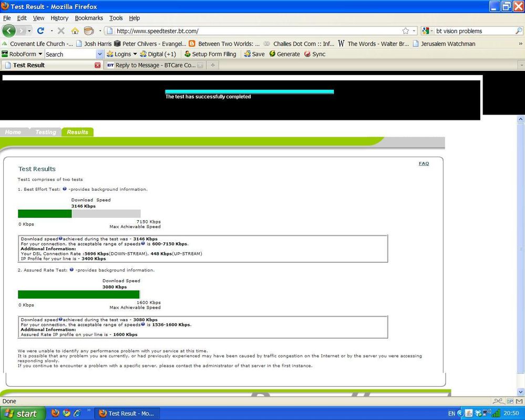Click the Windows Start button
Screen dimensions: 525x420
click(21, 413)
